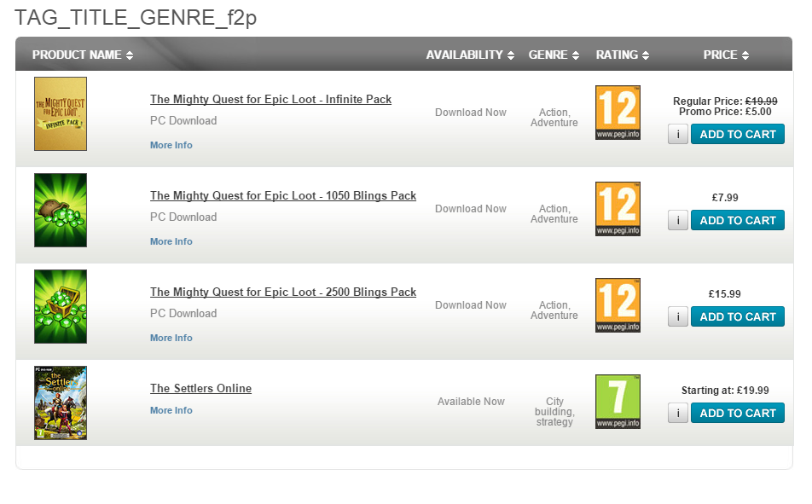Open The Settlers Online box art image
Image resolution: width=812 pixels, height=504 pixels.
[61, 403]
